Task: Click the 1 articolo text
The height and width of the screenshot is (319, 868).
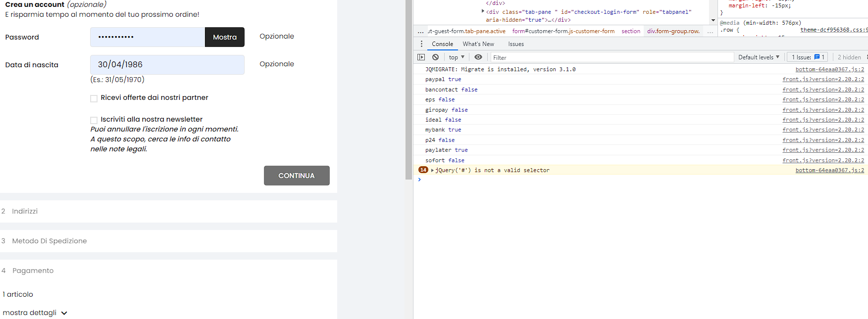Action: pos(18,294)
